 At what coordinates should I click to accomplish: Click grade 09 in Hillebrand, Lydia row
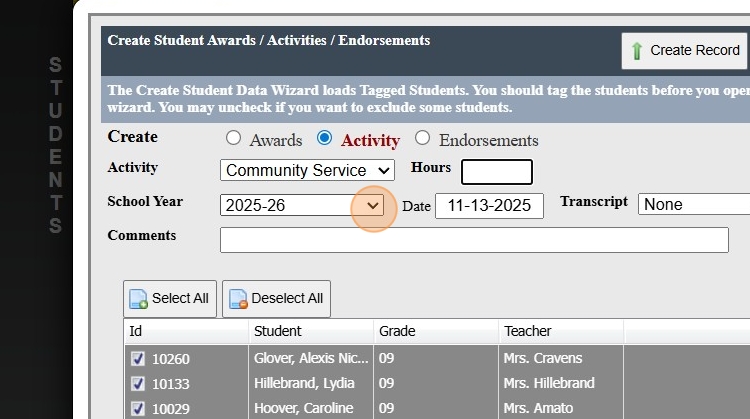386,383
